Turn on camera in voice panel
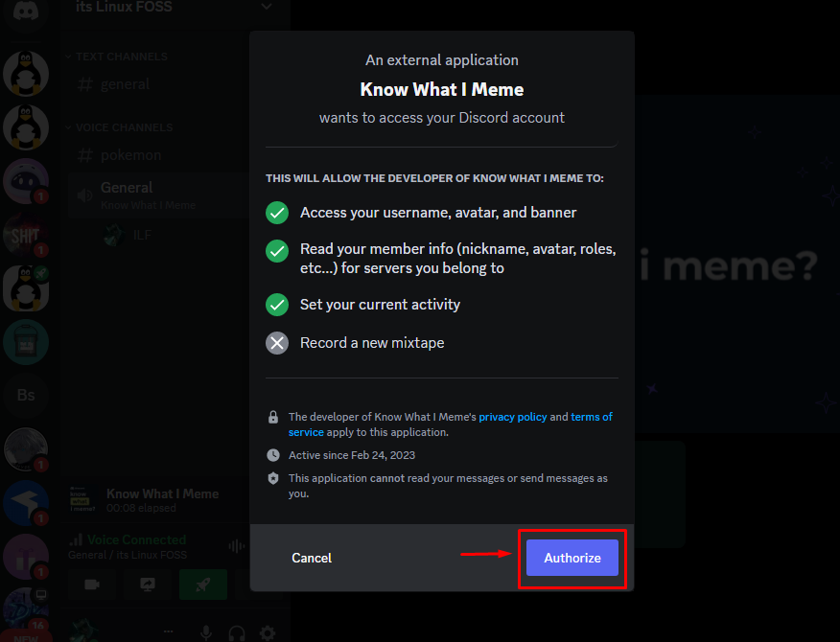Screen dimensions: 840x642 tap(92, 585)
